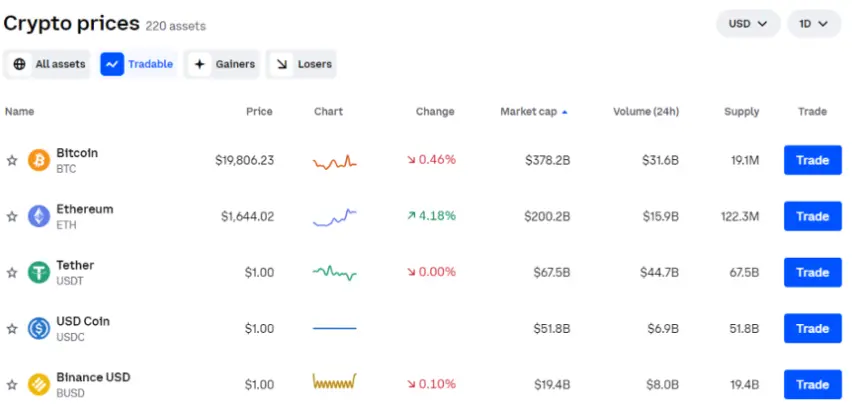Open the USD Coin asset name link

point(83,321)
